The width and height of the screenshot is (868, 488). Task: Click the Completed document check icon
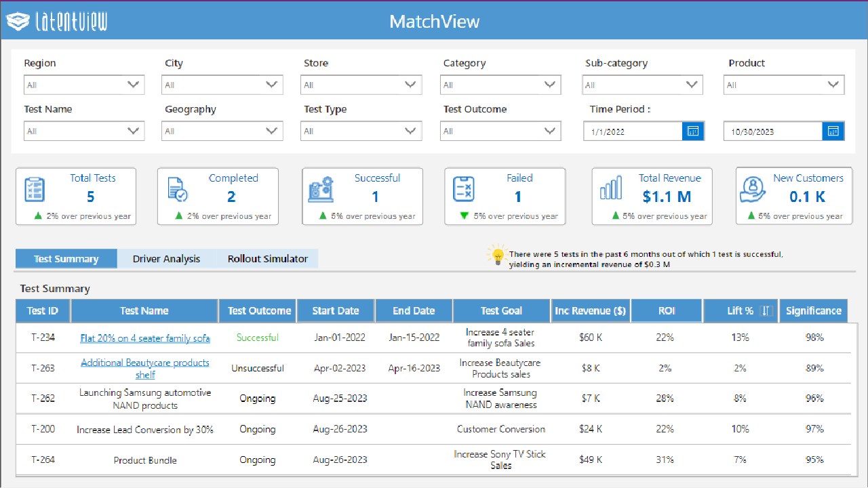point(177,190)
